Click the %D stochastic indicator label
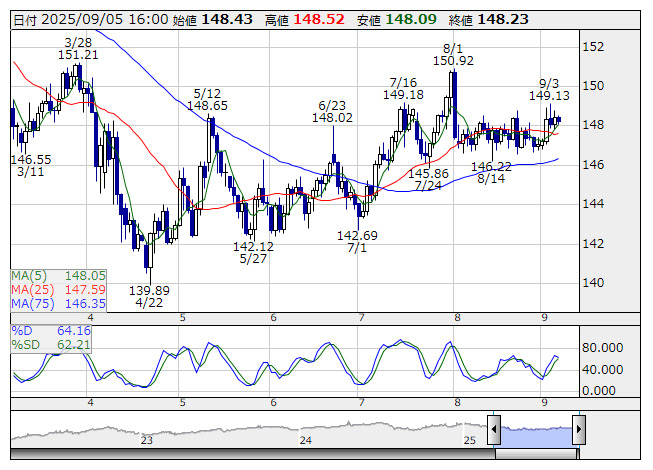Viewport: 653px width, 470px height. [x=23, y=330]
